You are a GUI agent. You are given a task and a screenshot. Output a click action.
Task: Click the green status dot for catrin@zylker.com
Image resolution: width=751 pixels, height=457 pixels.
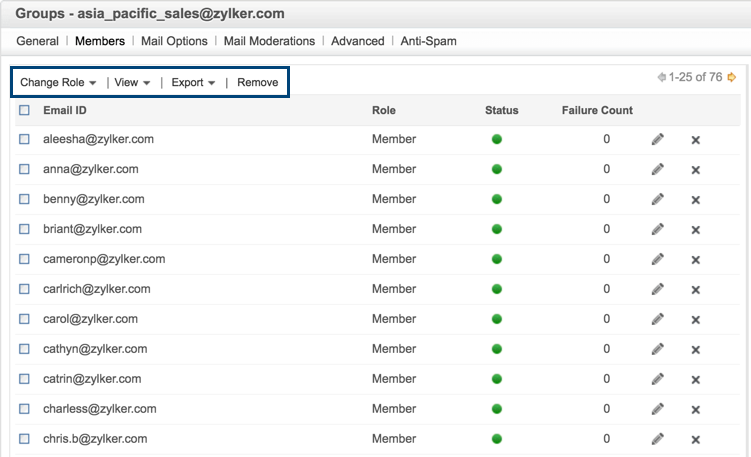(x=496, y=379)
